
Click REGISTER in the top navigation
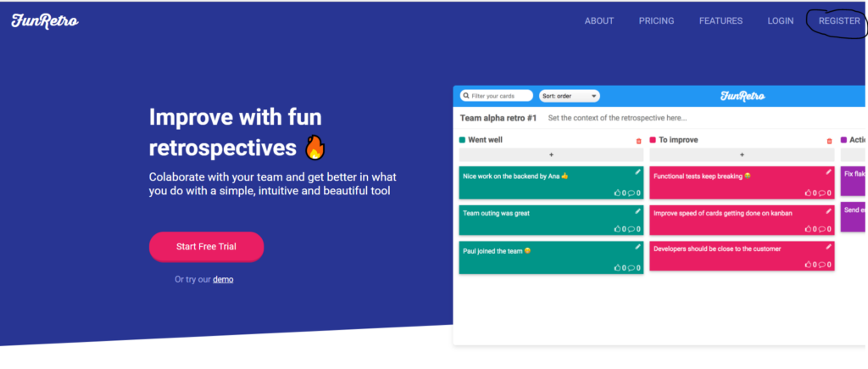click(839, 21)
